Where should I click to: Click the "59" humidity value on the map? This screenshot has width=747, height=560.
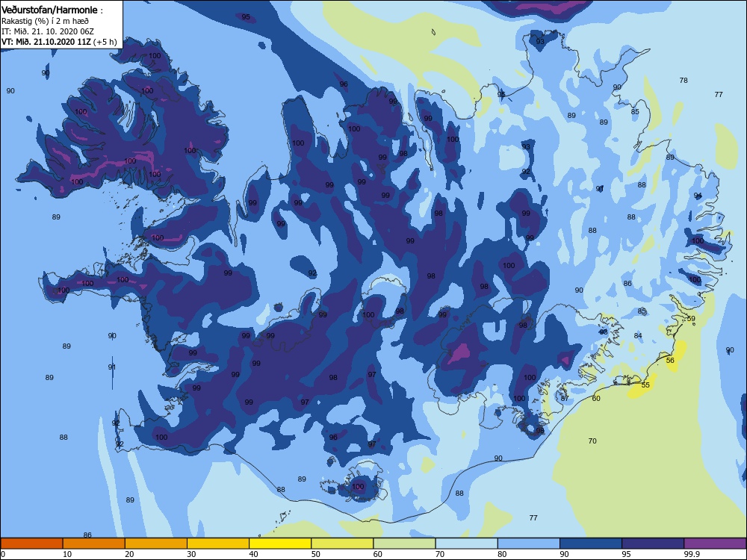click(691, 319)
